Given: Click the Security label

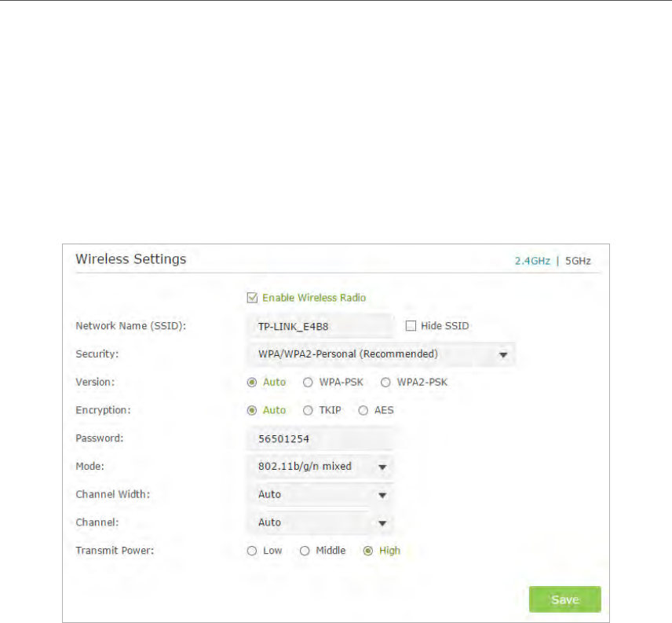Looking at the screenshot, I should (x=97, y=354).
